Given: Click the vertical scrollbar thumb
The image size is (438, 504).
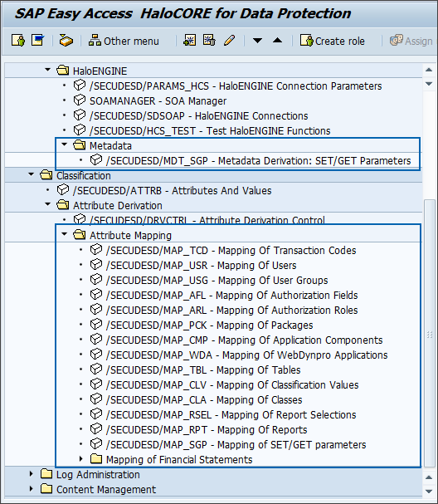Looking at the screenshot, I should coord(430,335).
